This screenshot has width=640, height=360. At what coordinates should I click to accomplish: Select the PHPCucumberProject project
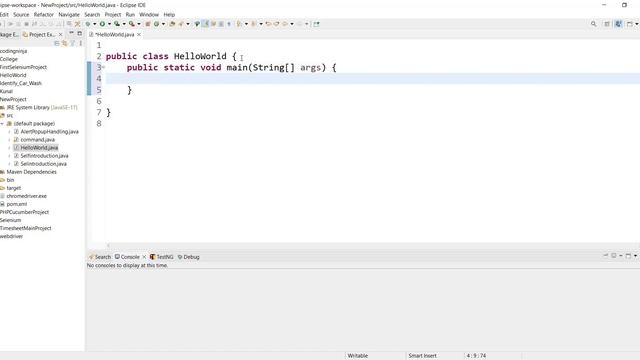[x=24, y=212]
